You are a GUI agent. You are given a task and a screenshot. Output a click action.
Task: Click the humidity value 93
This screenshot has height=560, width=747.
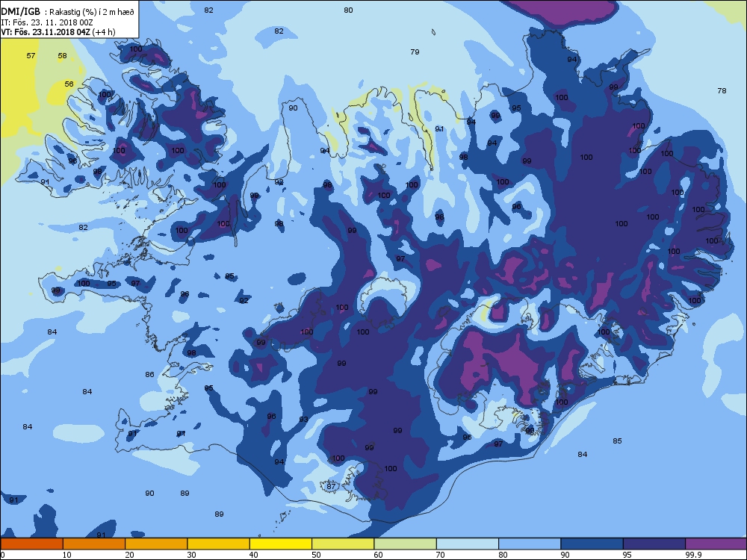click(303, 420)
